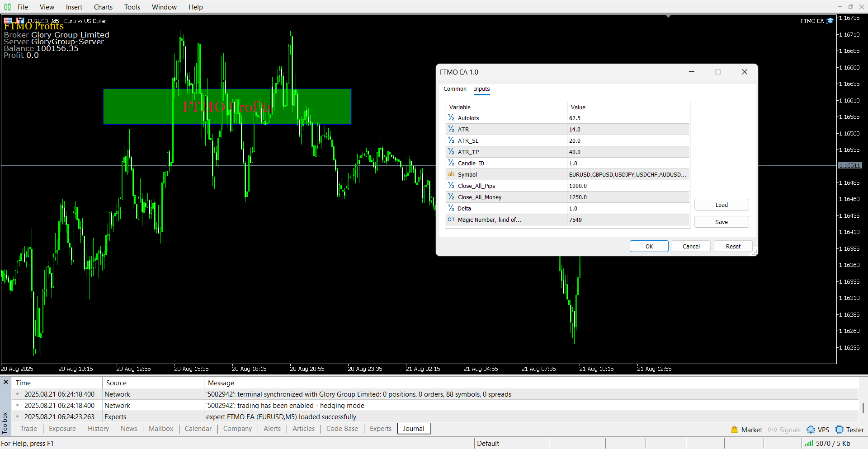868x449 pixels.
Task: Switch to the Common tab in dialog
Action: [x=455, y=89]
